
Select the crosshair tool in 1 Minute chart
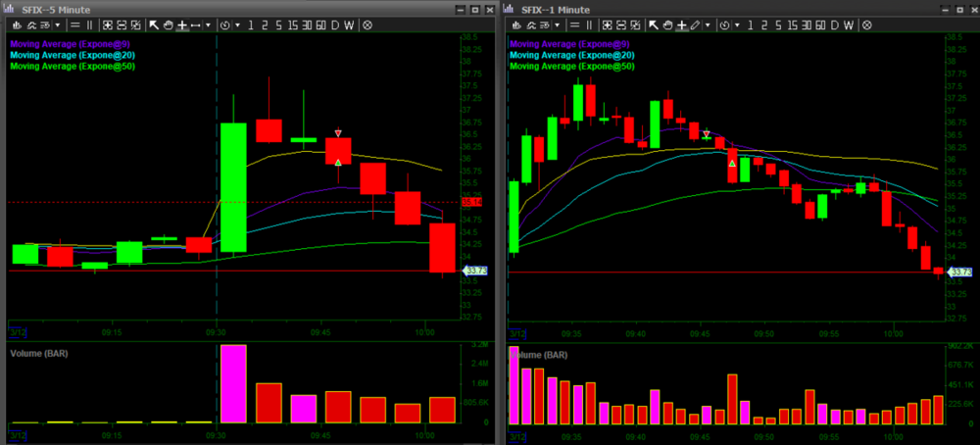click(682, 25)
